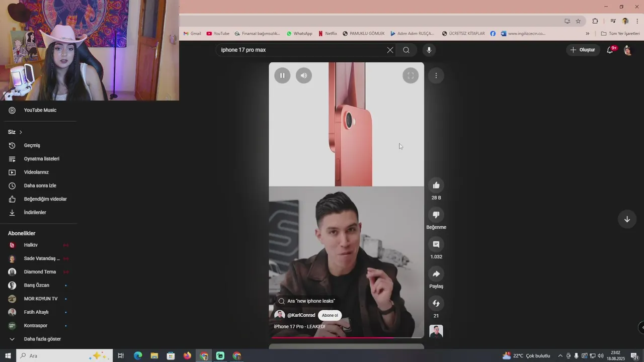Open the Netflix bookmark
The width and height of the screenshot is (644, 362).
[x=328, y=34]
